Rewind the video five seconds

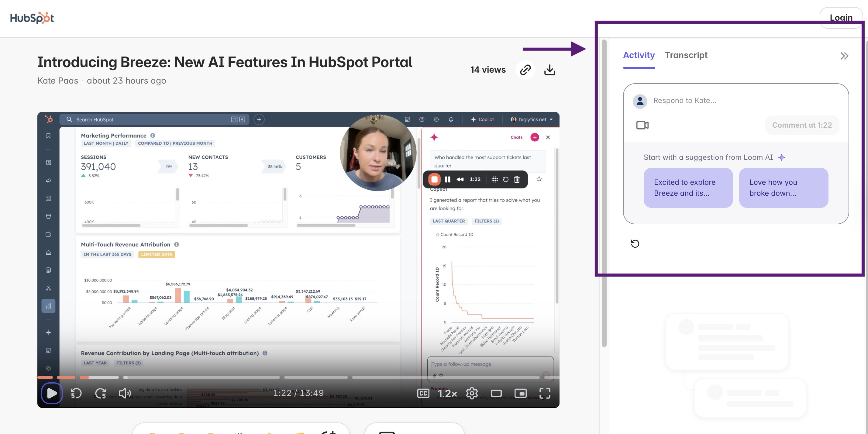coord(76,393)
